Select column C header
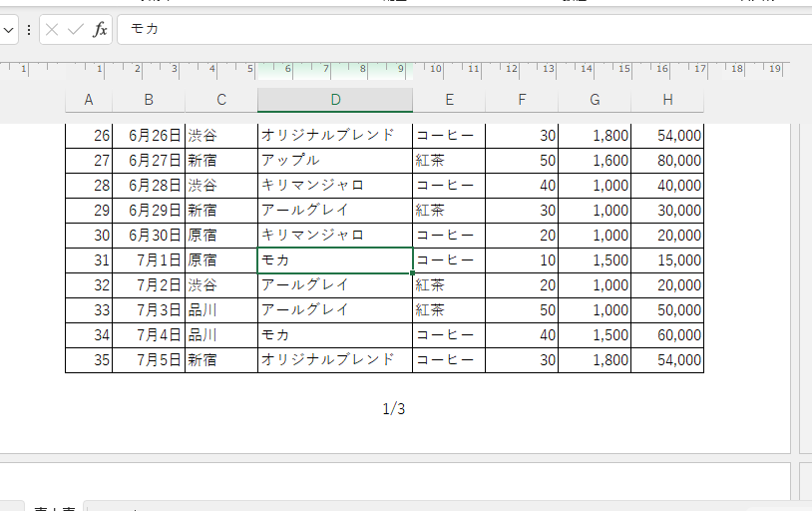 pos(221,100)
